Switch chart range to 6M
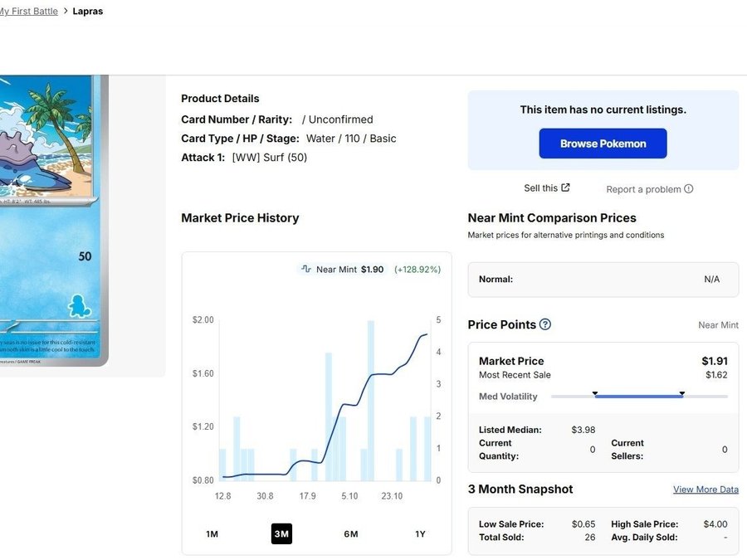The width and height of the screenshot is (747, 560). point(351,533)
